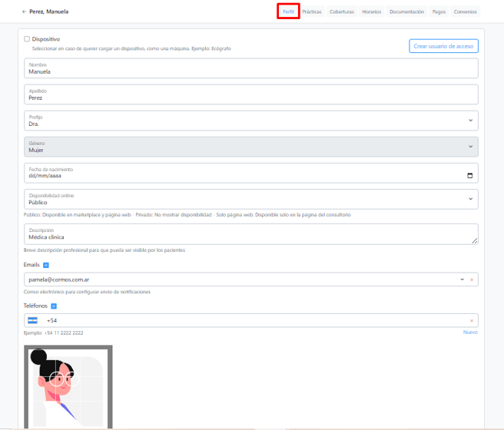Image resolution: width=504 pixels, height=430 pixels.
Task: Focus the Apellido field with Perez
Action: (x=251, y=94)
